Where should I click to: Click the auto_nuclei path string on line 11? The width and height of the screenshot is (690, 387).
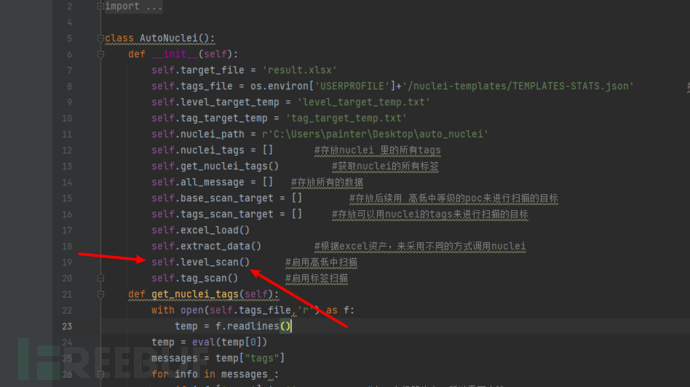click(375, 134)
